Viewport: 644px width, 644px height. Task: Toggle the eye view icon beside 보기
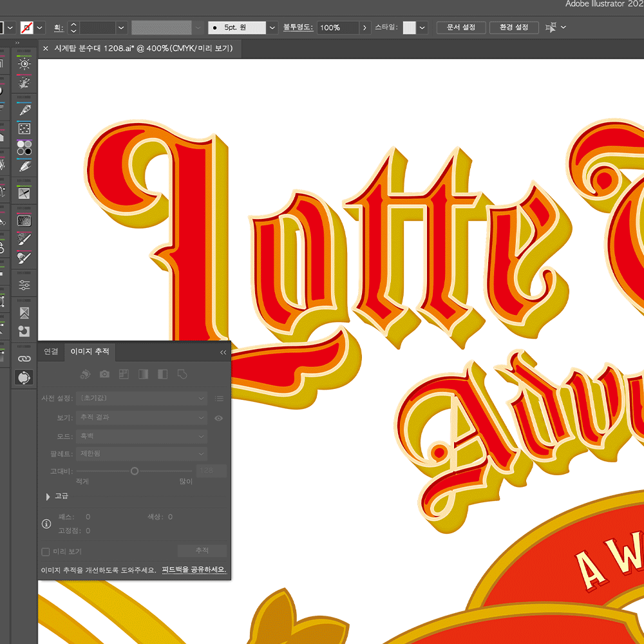[x=218, y=418]
